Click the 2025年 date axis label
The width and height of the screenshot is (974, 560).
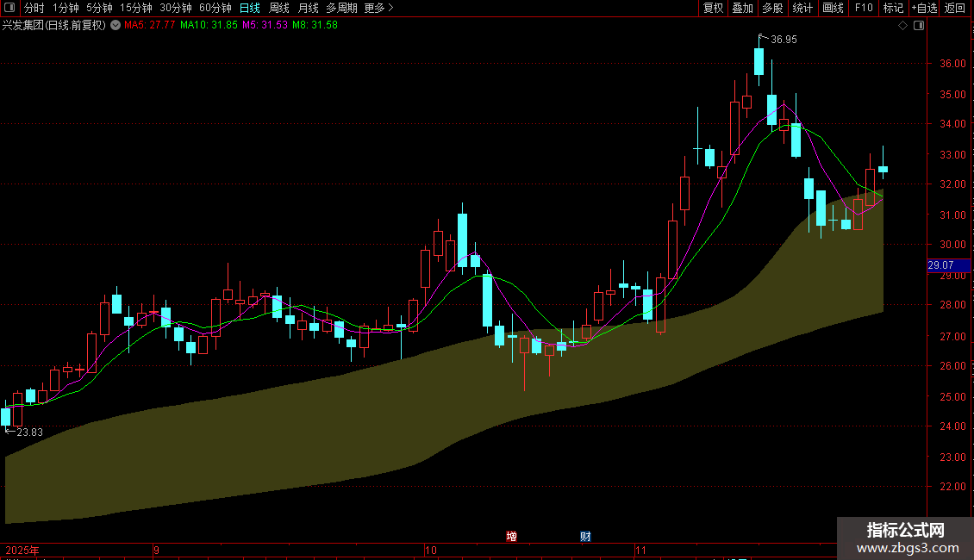[x=22, y=551]
